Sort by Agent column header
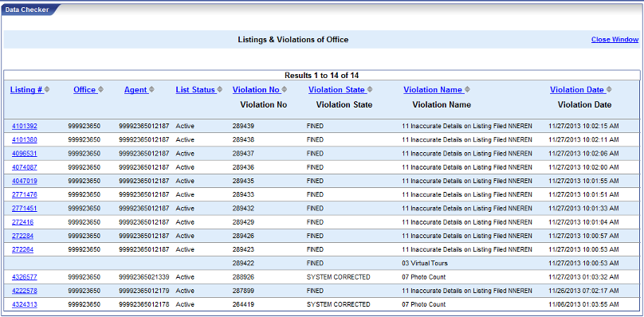Screen dimensions: 644x317 [135, 89]
